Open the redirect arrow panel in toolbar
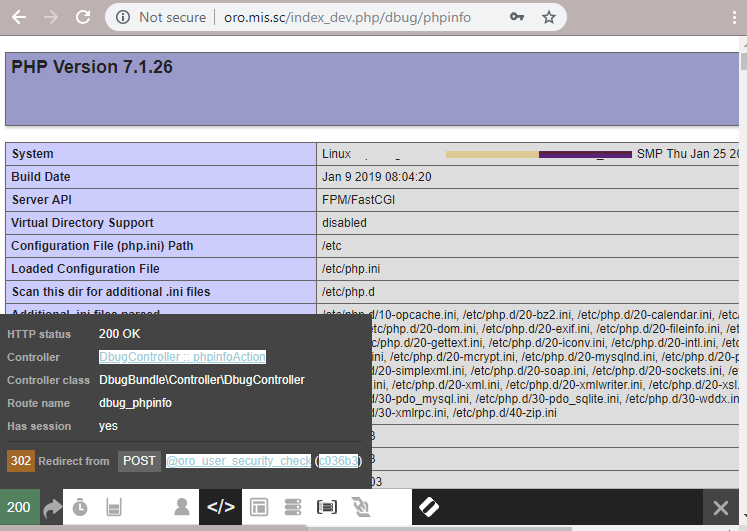747x531 pixels. [x=52, y=508]
